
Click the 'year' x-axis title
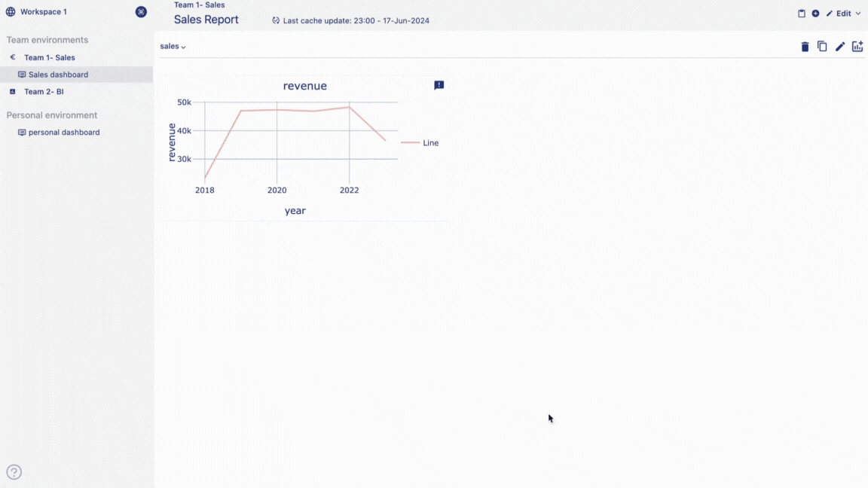(x=295, y=211)
